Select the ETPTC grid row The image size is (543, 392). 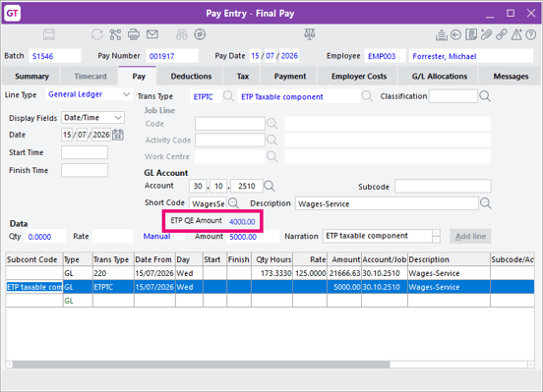pyautogui.click(x=270, y=287)
